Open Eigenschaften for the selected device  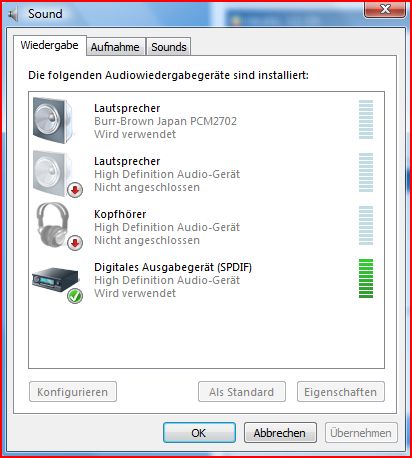pos(341,392)
